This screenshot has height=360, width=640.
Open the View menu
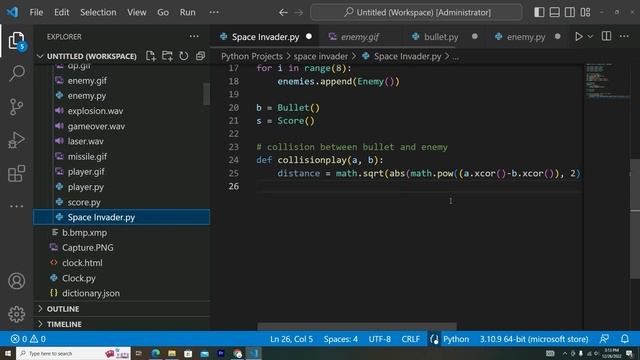coord(137,12)
